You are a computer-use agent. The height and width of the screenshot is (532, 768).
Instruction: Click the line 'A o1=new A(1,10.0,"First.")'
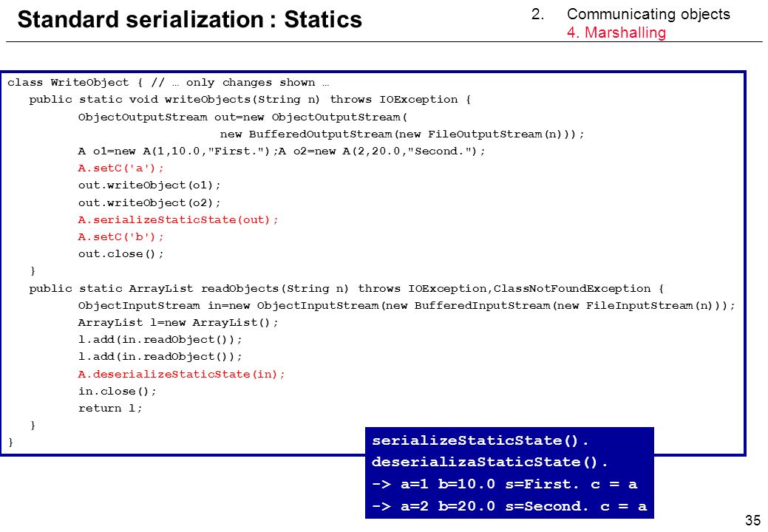coord(282,151)
